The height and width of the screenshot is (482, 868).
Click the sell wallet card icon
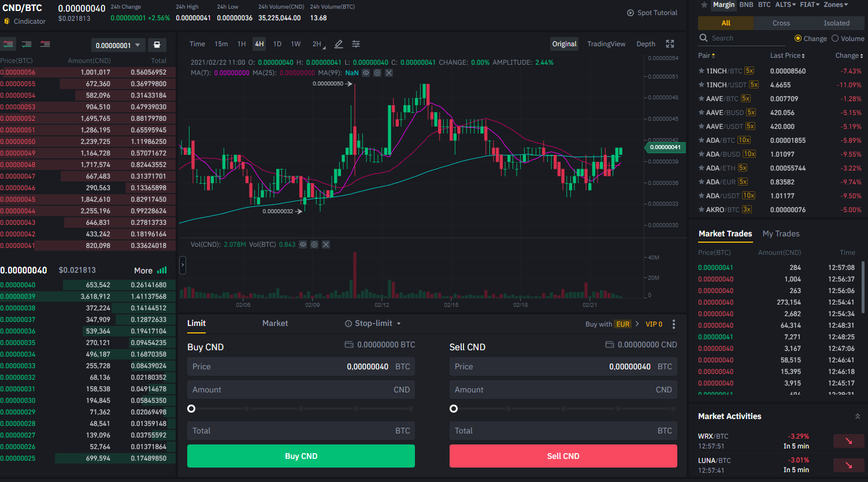(x=610, y=344)
